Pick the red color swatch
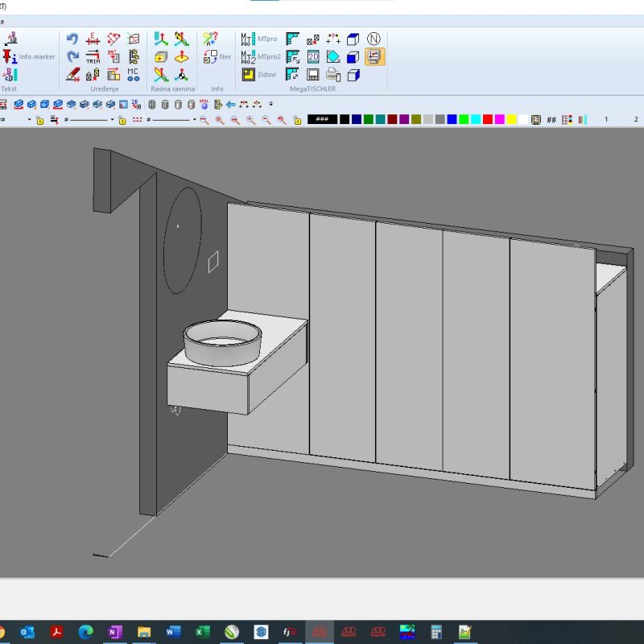 (488, 120)
